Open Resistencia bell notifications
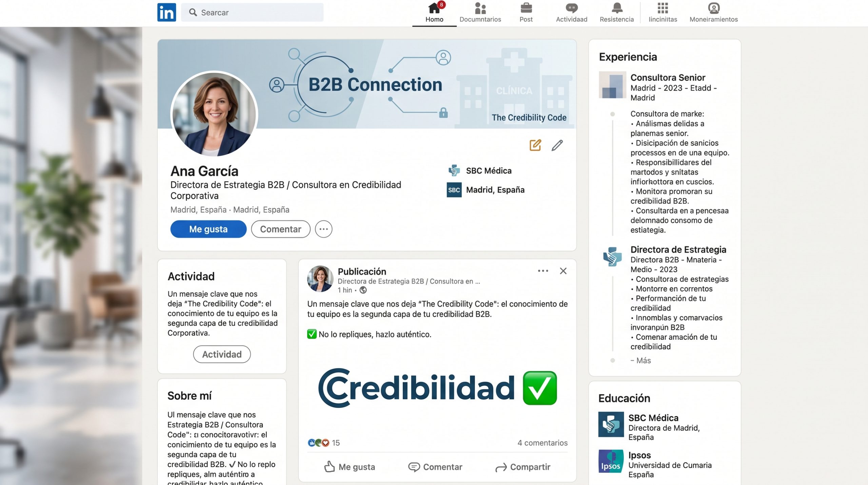Viewport: 868px width, 485px height. click(x=616, y=13)
